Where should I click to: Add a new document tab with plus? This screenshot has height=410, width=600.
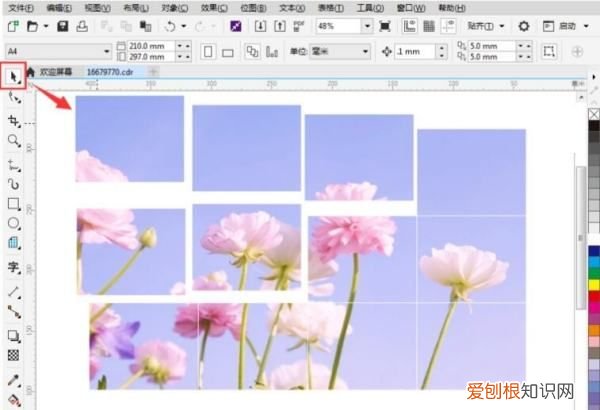click(x=153, y=72)
